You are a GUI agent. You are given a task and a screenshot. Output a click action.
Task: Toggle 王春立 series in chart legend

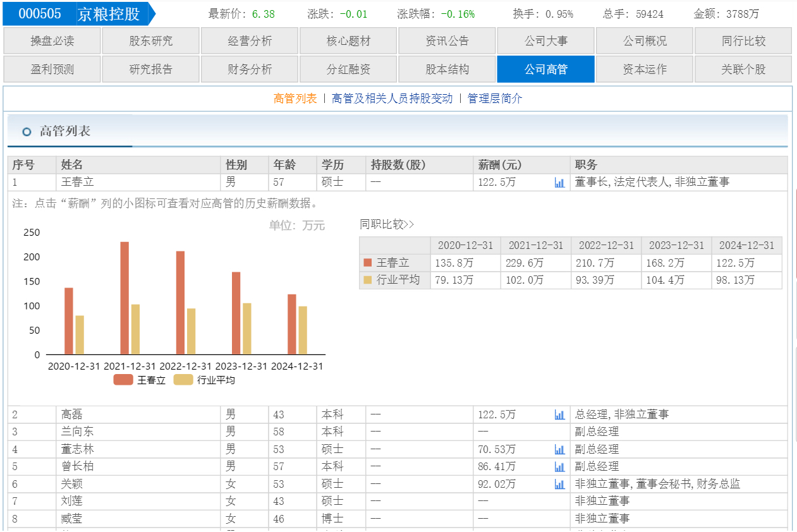(x=139, y=380)
